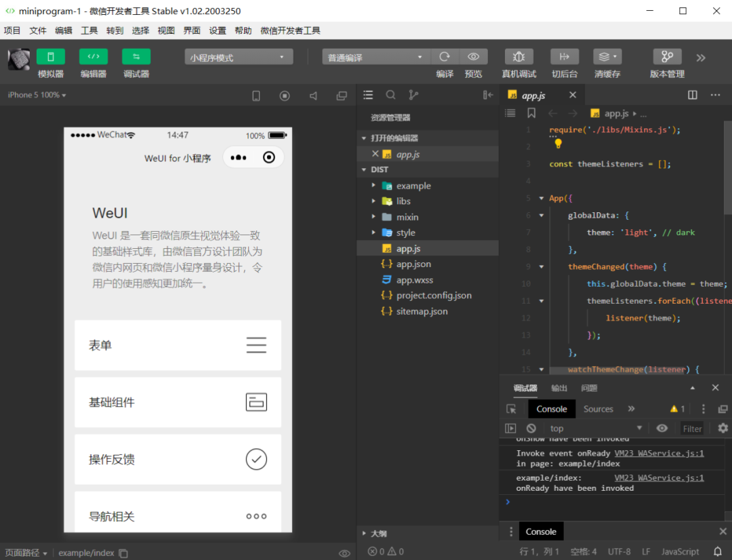Collapse the file tree panel icon
The height and width of the screenshot is (560, 732).
click(x=488, y=96)
